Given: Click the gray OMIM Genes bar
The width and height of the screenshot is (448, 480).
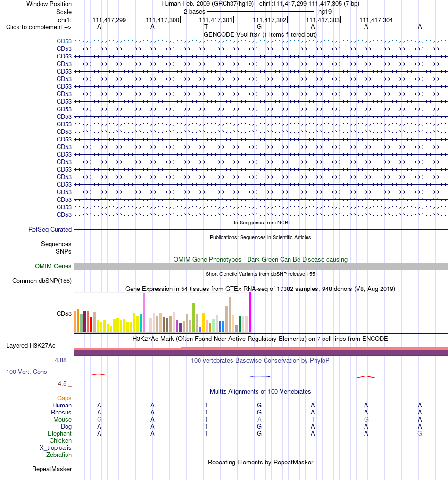Looking at the screenshot, I should pyautogui.click(x=260, y=266).
